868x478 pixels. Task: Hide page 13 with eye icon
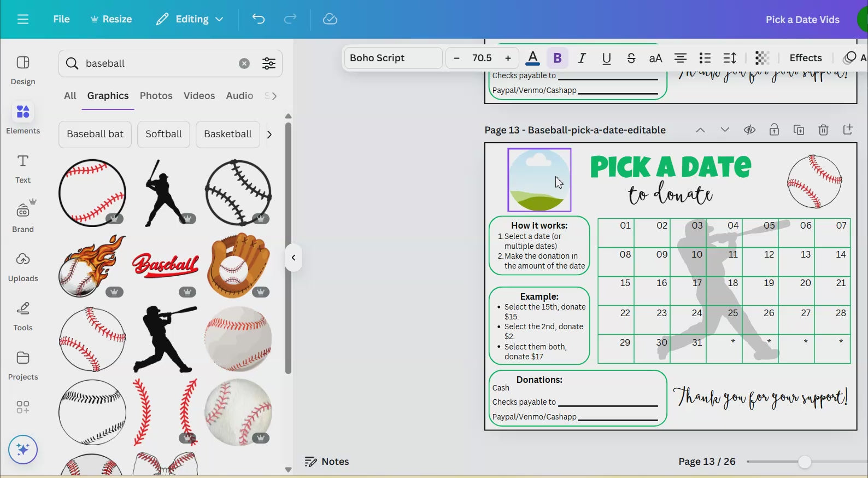tap(749, 130)
